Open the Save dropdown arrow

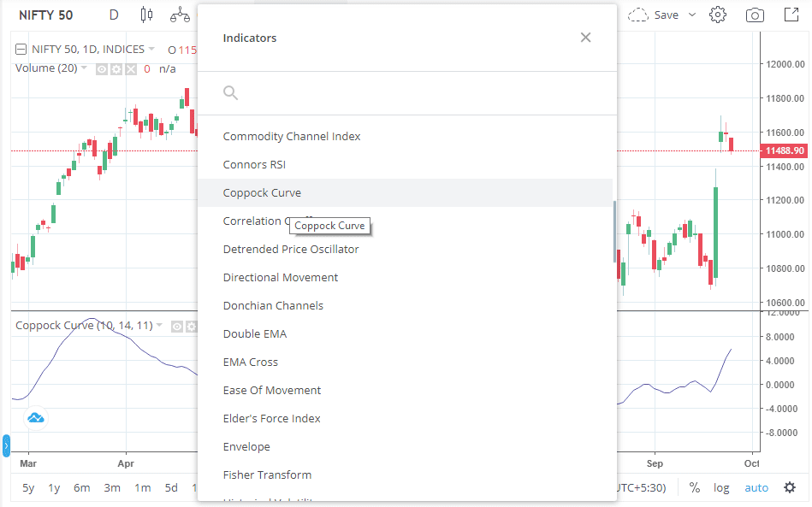(x=692, y=15)
